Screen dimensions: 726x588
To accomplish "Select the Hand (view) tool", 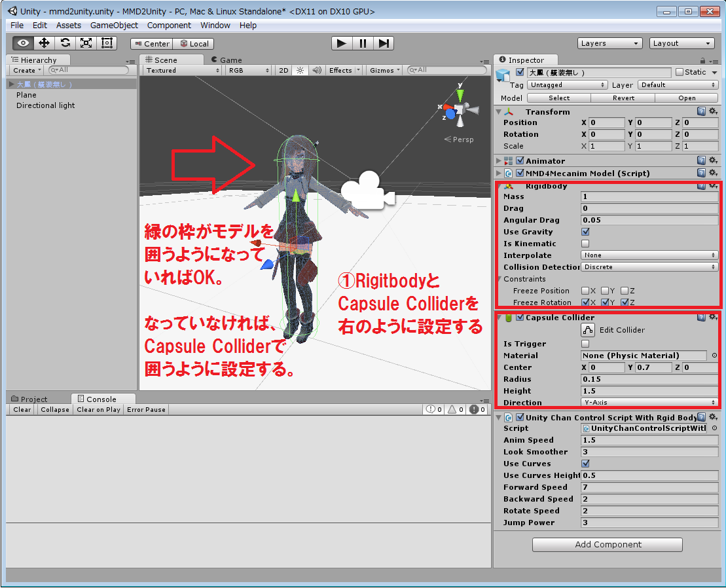I will click(23, 43).
